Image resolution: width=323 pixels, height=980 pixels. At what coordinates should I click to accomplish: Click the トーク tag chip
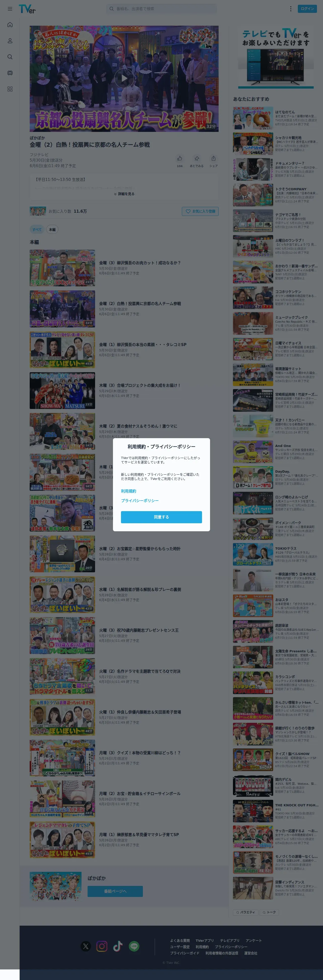269,912
